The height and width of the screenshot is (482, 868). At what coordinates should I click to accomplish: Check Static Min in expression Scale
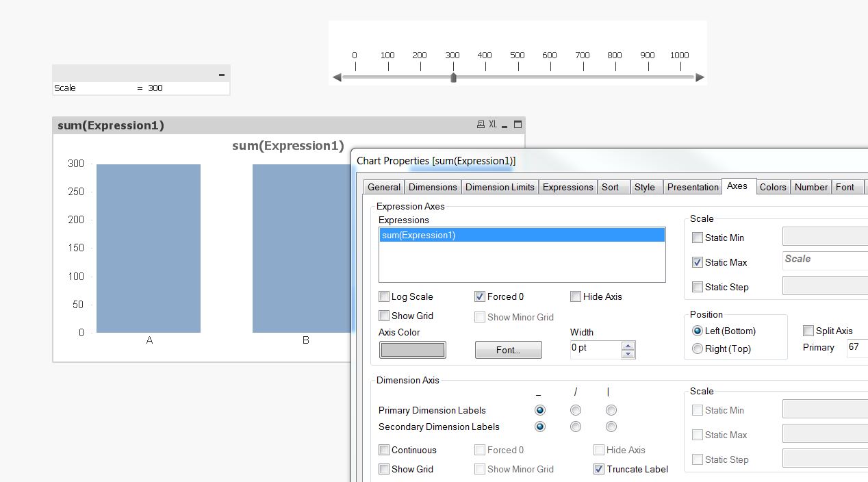pos(698,238)
